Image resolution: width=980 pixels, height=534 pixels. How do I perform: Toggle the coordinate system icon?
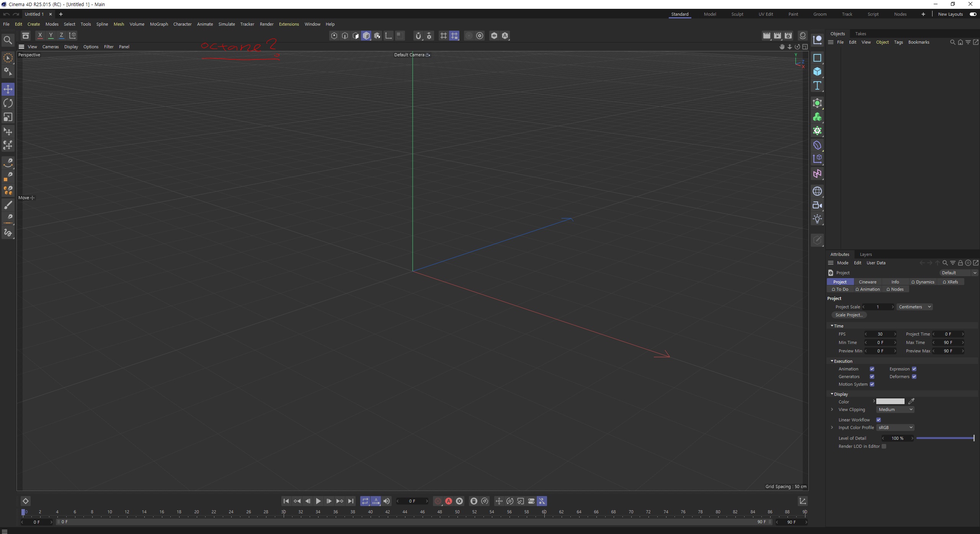[x=72, y=36]
